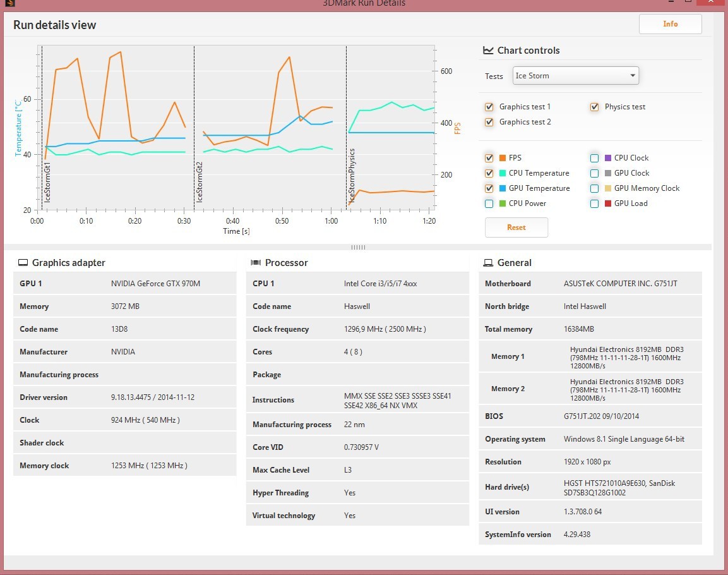Image resolution: width=728 pixels, height=575 pixels.
Task: Select the SystemInfo version 4.29.438 value
Action: 577,535
